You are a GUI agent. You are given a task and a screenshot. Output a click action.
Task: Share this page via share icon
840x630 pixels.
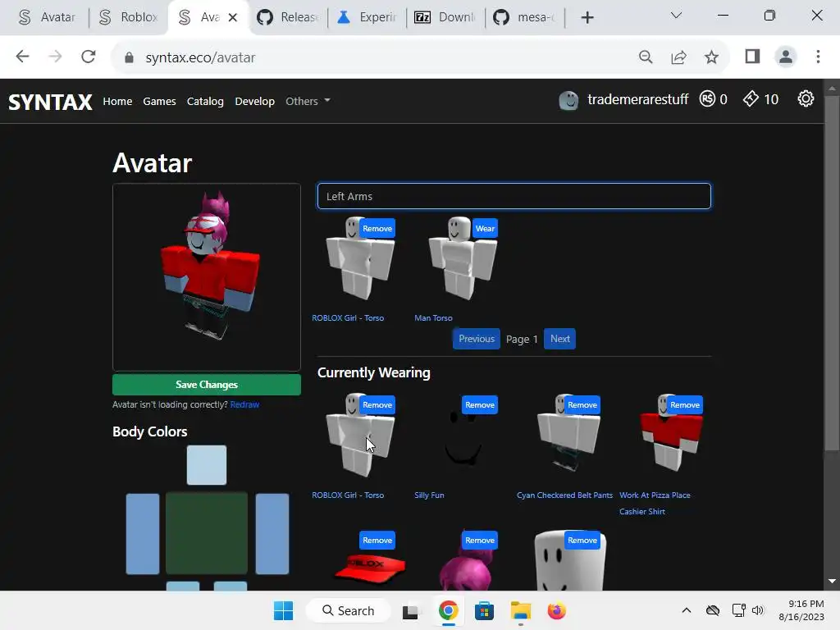point(678,57)
